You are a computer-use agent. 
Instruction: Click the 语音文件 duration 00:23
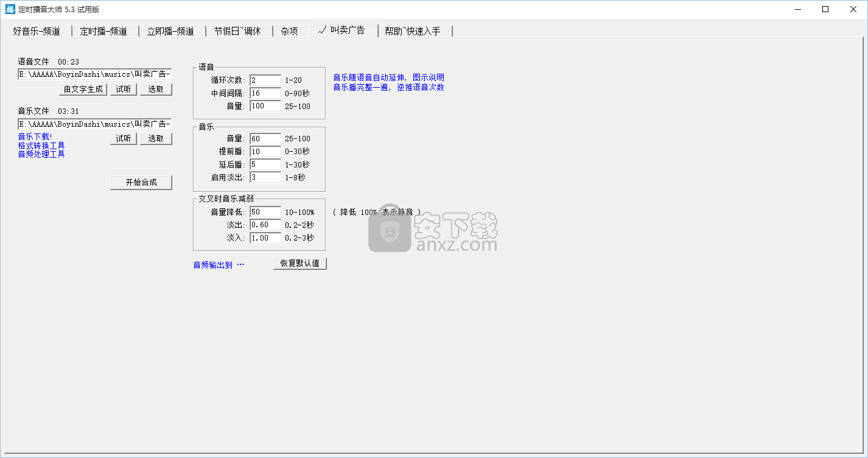click(69, 62)
